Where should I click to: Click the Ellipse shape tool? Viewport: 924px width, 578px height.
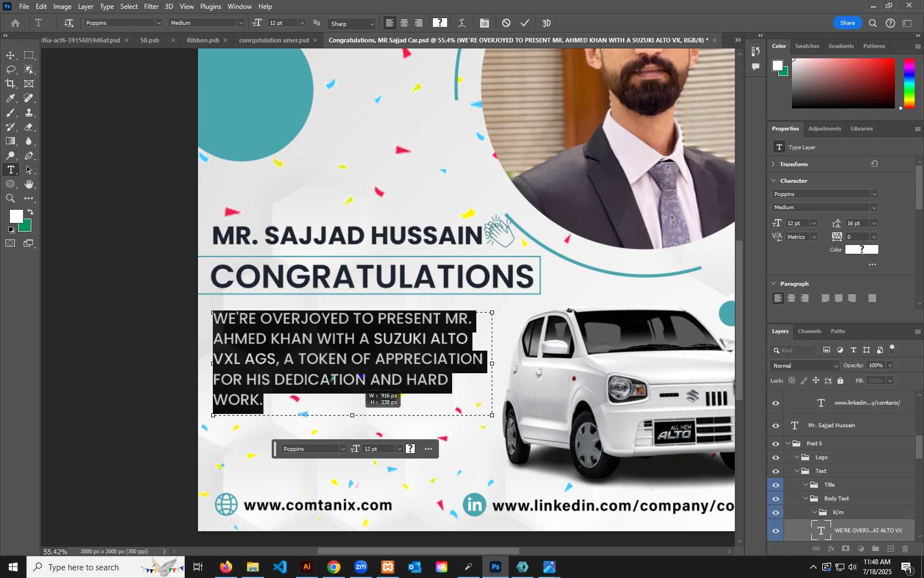click(10, 184)
